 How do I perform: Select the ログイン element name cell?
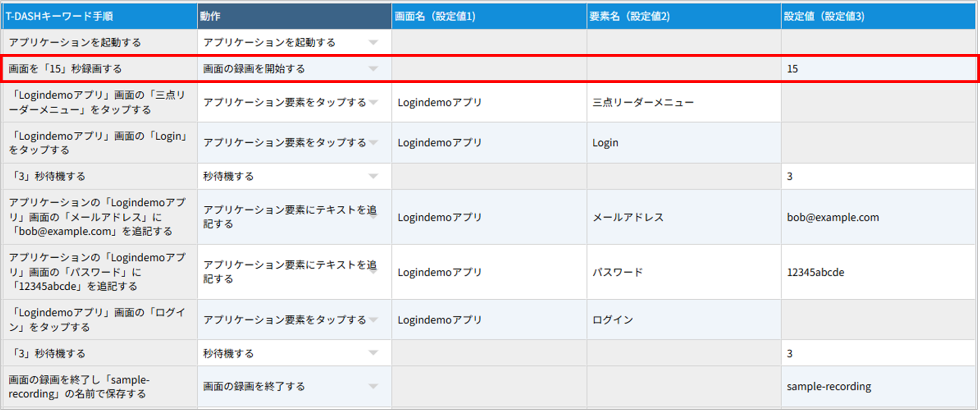(x=683, y=320)
